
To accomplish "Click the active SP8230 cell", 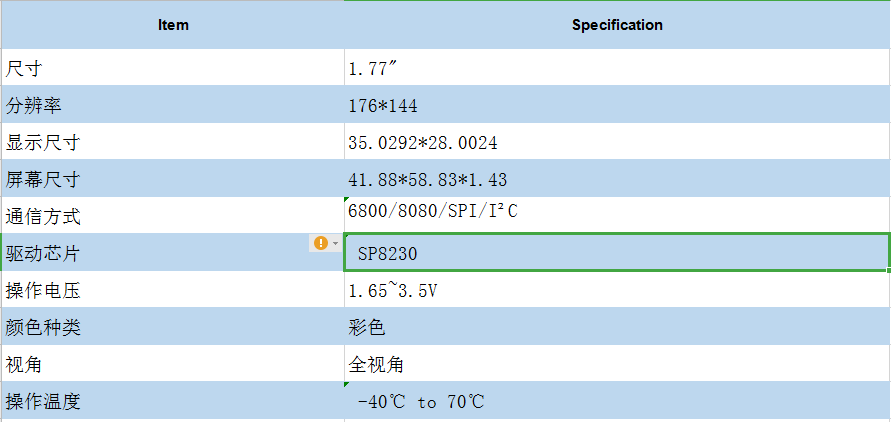I will coord(617,253).
